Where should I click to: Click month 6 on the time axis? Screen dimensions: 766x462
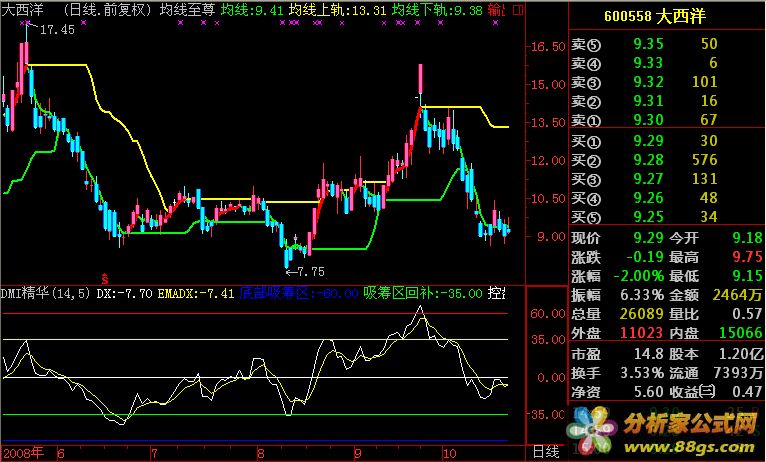[x=61, y=454]
